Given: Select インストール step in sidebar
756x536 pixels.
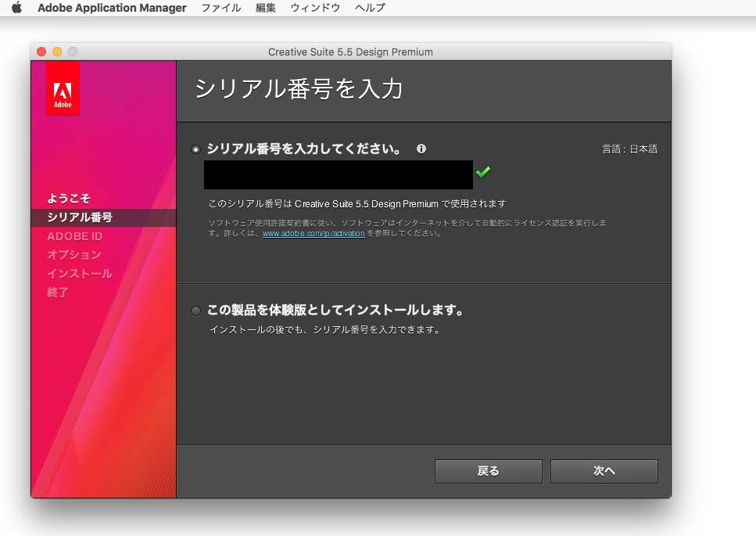Looking at the screenshot, I should 80,274.
